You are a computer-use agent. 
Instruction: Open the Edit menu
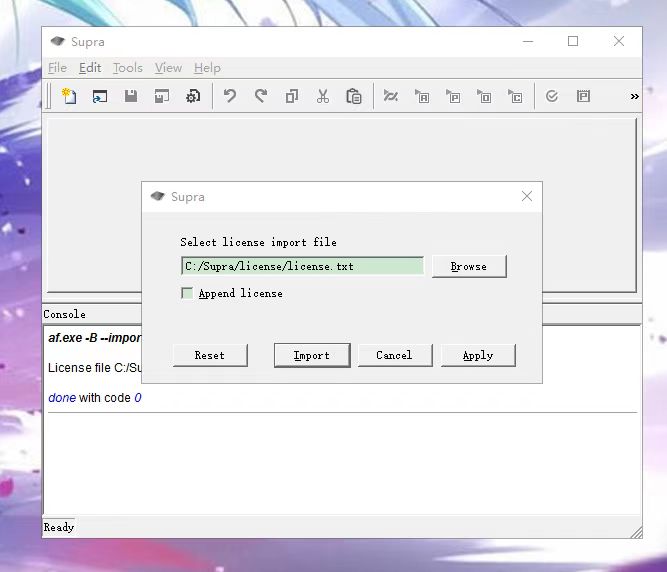click(x=90, y=68)
